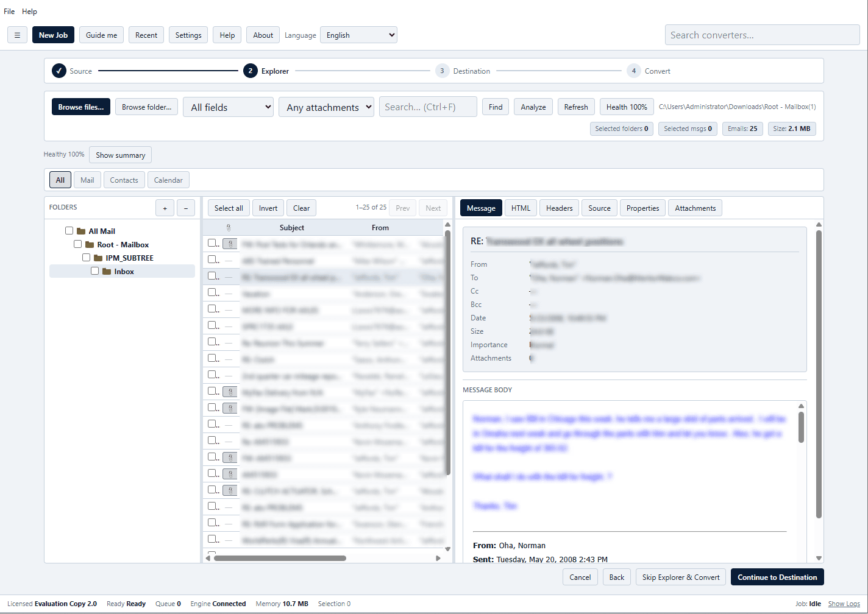This screenshot has width=868, height=614.
Task: Open the All fields dropdown
Action: [228, 107]
